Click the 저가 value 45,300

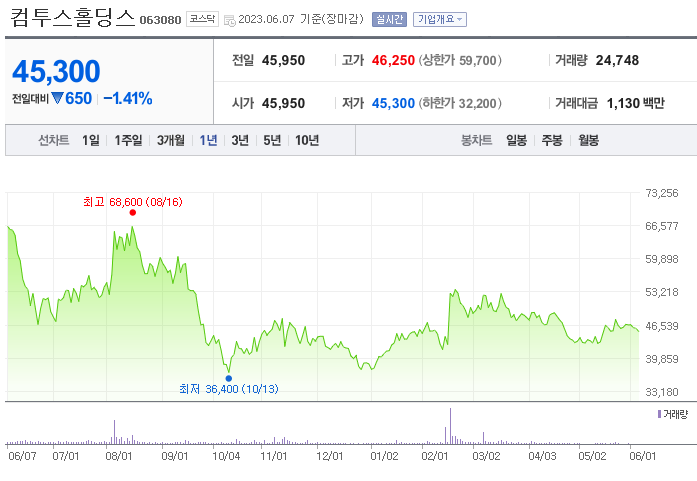[x=393, y=104]
